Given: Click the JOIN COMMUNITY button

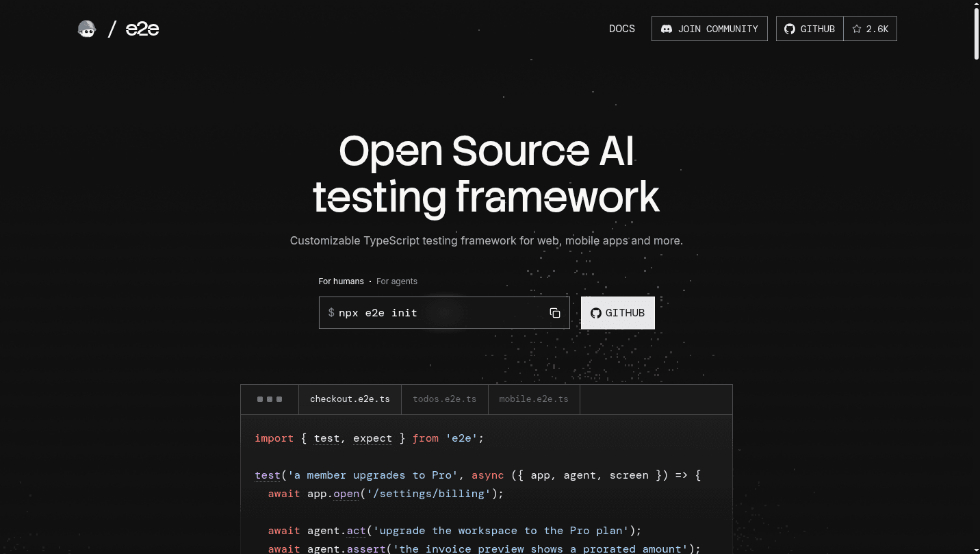Looking at the screenshot, I should coord(710,29).
